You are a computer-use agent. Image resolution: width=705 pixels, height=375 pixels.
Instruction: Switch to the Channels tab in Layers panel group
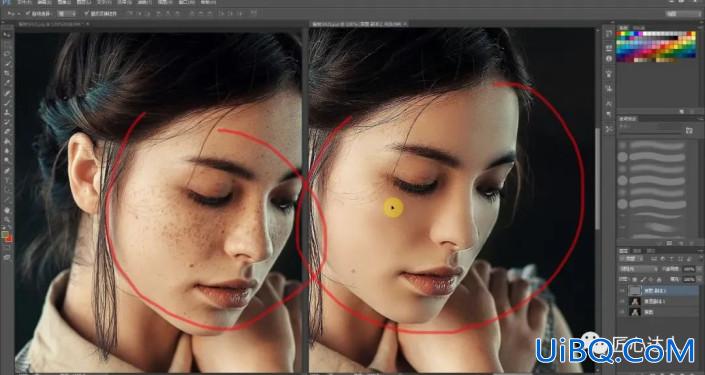pos(638,251)
